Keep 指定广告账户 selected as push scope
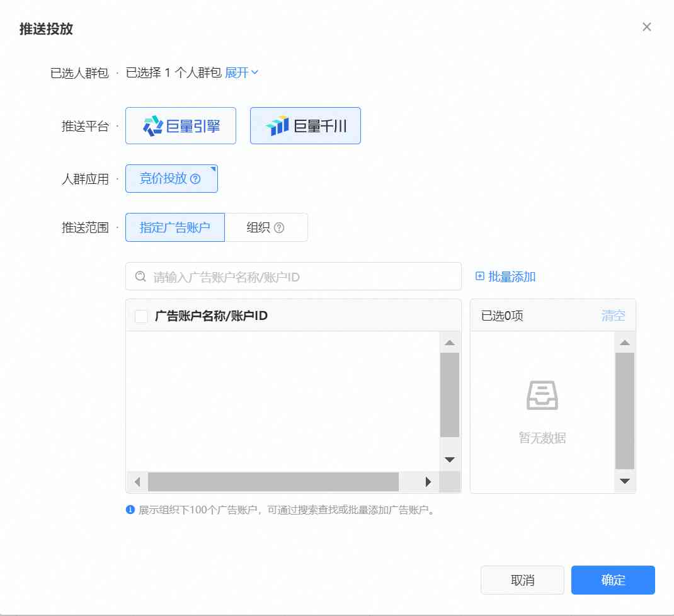Image resolution: width=674 pixels, height=616 pixels. tap(174, 227)
